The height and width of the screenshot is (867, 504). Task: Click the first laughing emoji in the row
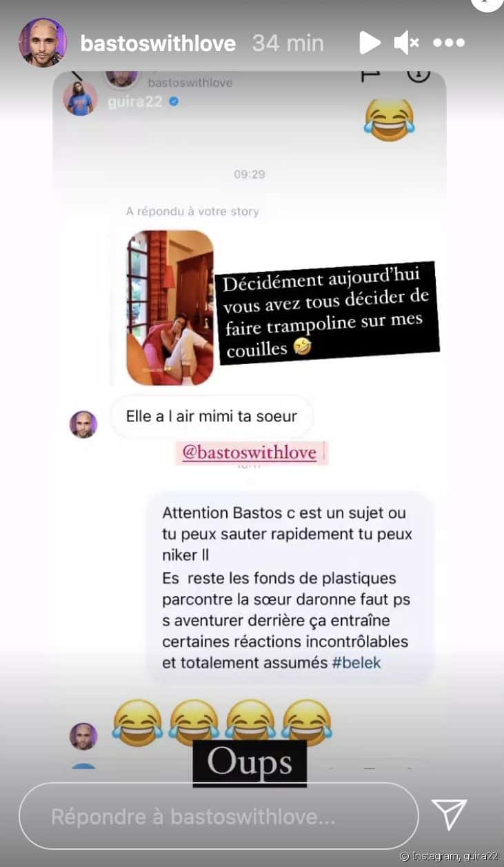pyautogui.click(x=137, y=722)
